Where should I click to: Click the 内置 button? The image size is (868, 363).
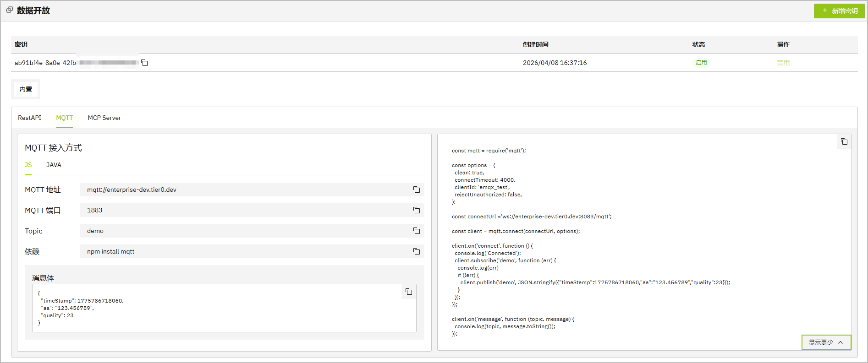click(x=26, y=89)
